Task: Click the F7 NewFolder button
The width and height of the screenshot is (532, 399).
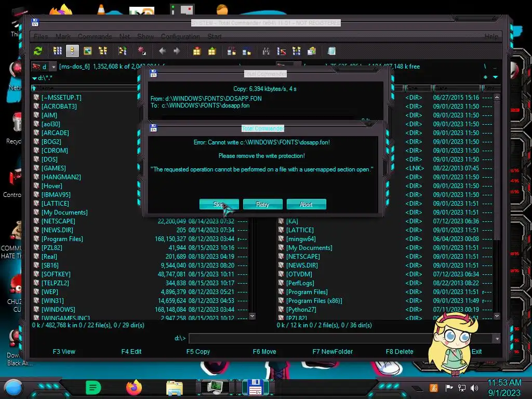Action: tap(332, 352)
